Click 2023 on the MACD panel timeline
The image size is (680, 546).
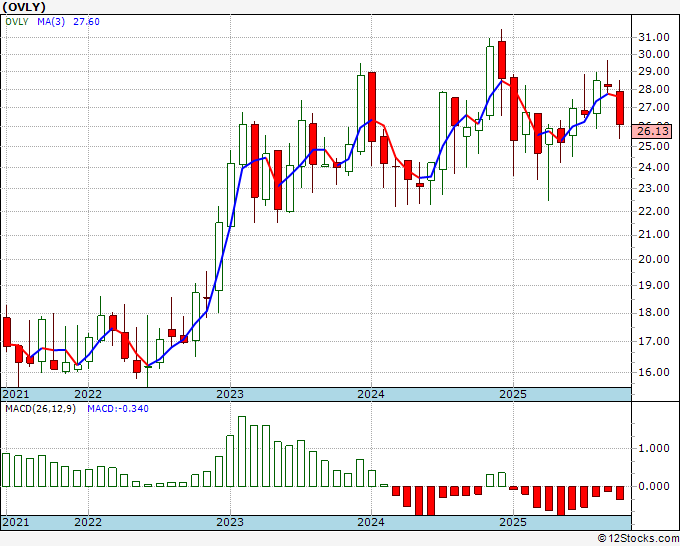230,522
